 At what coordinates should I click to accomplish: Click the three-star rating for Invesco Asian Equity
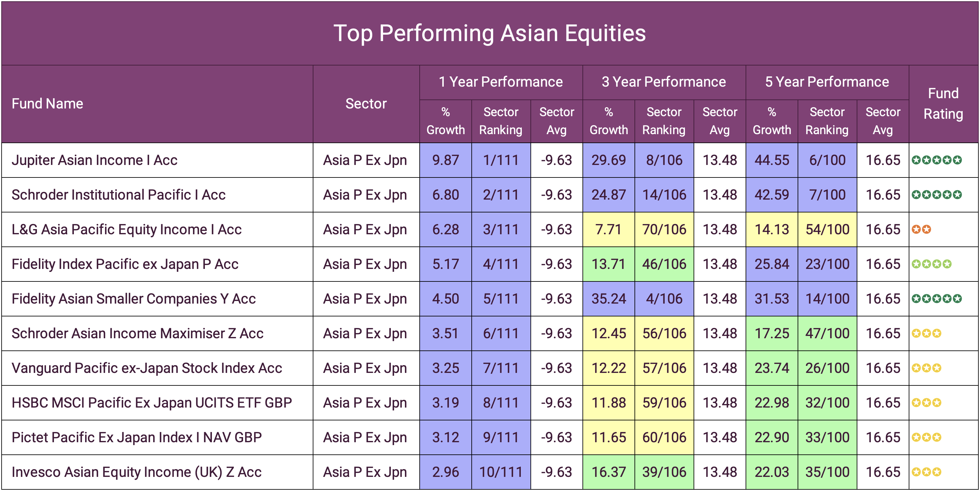(x=926, y=472)
